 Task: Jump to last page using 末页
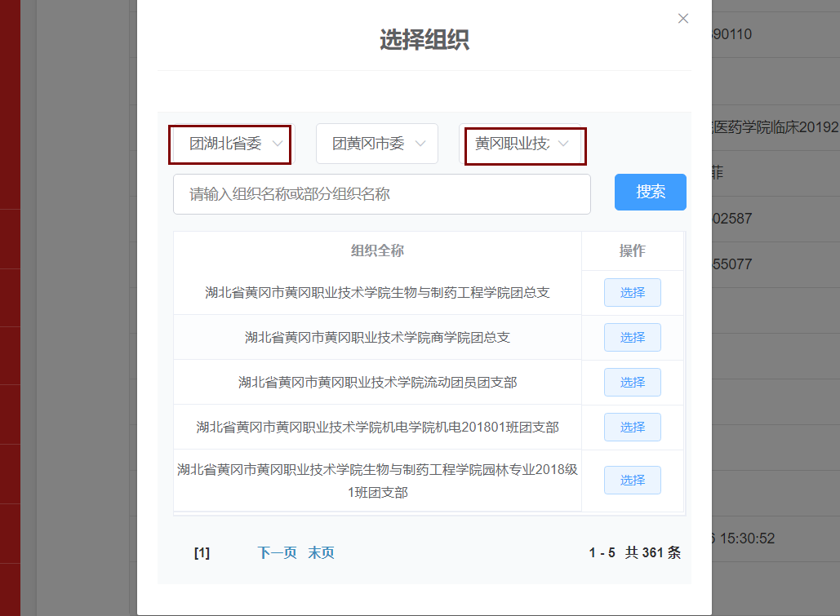[x=321, y=552]
